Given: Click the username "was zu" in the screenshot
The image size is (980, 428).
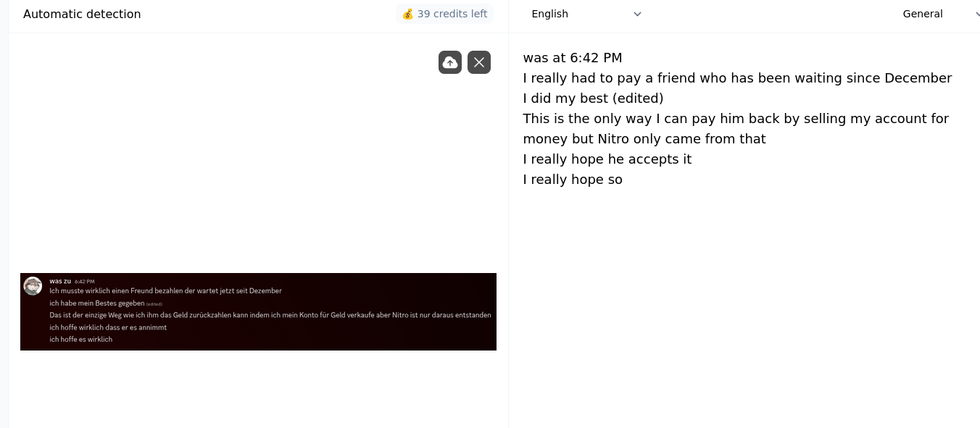Looking at the screenshot, I should (60, 281).
